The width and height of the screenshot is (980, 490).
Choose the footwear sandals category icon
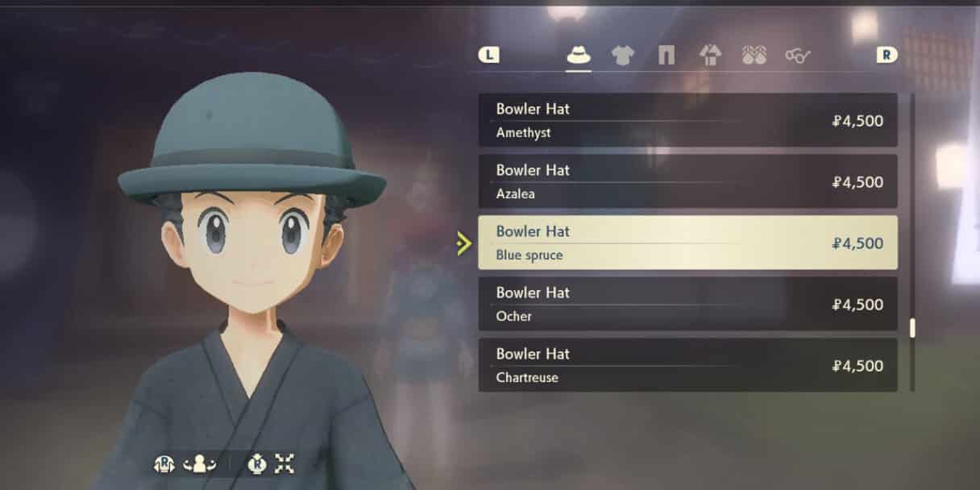pyautogui.click(x=754, y=55)
